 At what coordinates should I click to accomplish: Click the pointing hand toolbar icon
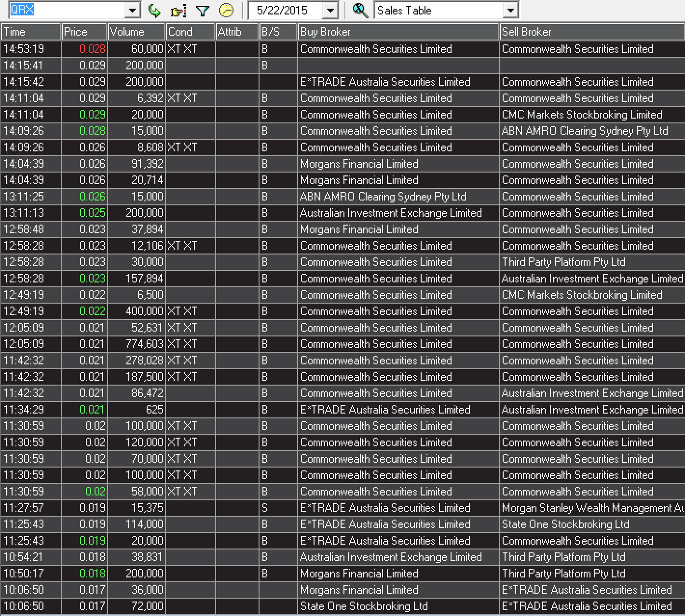[178, 10]
